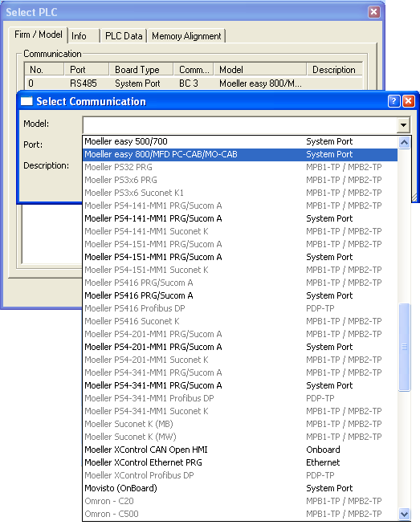Select Moeller Suconet K (MB)

(240, 424)
